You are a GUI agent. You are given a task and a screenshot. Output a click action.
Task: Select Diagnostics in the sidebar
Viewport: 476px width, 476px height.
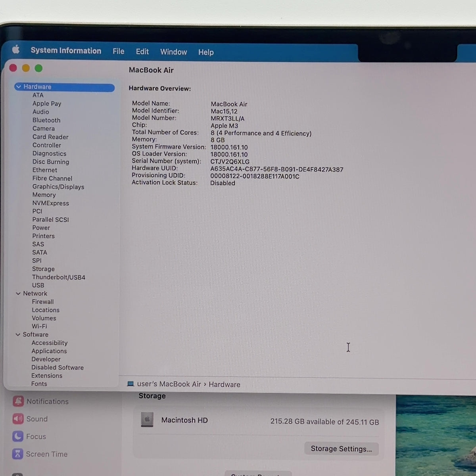coord(49,154)
